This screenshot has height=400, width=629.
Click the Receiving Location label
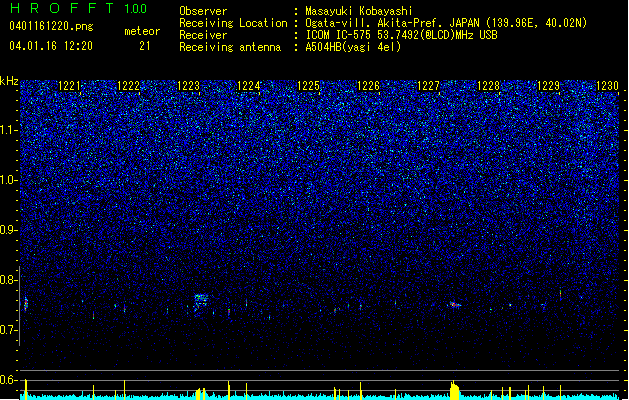pyautogui.click(x=233, y=23)
